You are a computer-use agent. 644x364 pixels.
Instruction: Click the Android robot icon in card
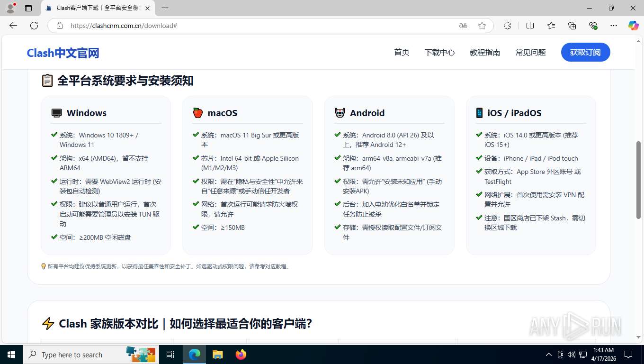click(340, 113)
